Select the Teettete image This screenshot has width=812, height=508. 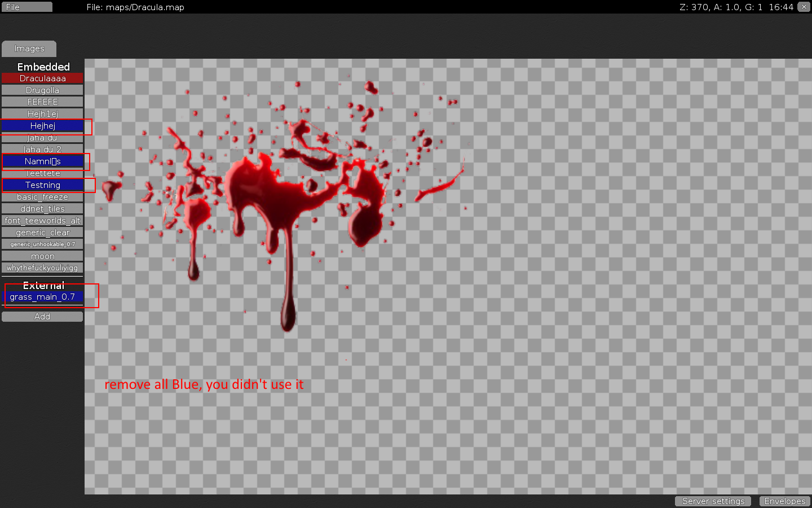tap(42, 173)
